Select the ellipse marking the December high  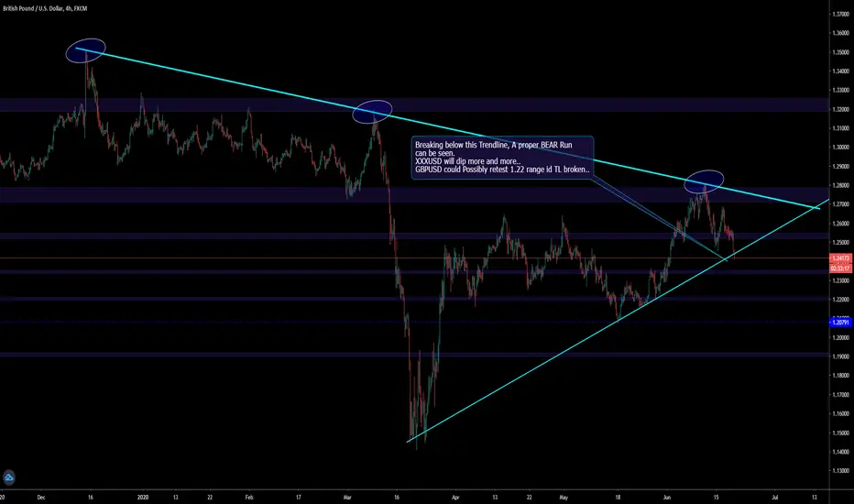(85, 50)
